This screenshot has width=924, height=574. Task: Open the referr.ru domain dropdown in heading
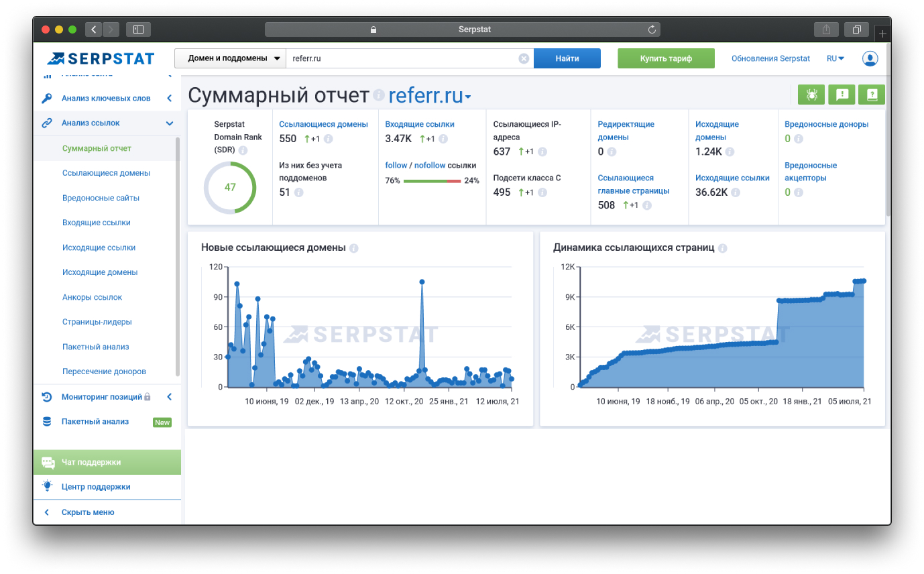click(430, 96)
